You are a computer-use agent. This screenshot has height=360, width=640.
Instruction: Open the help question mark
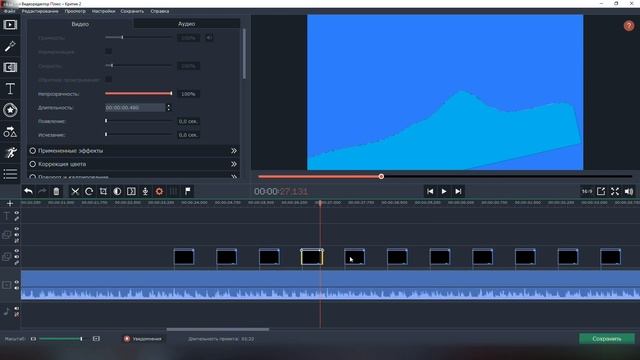pos(629,26)
